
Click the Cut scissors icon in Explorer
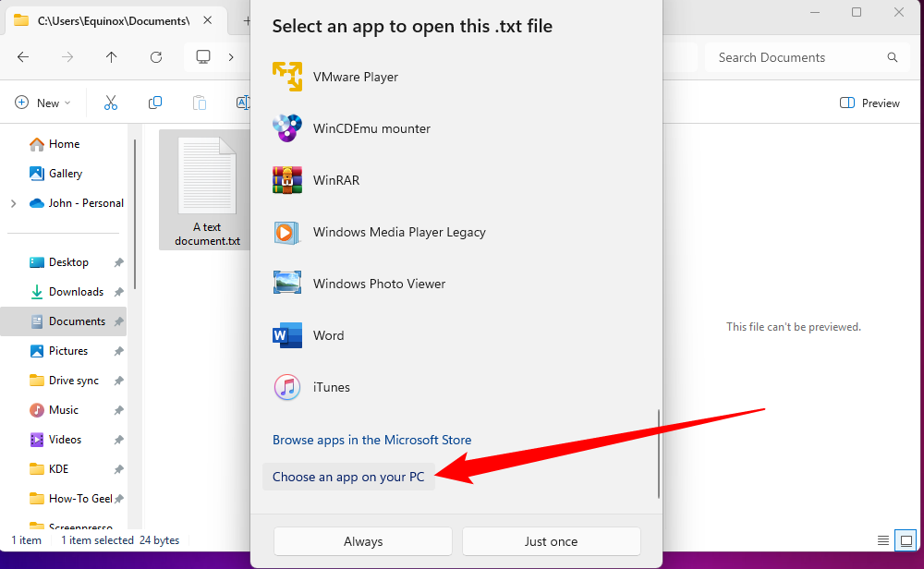(111, 103)
